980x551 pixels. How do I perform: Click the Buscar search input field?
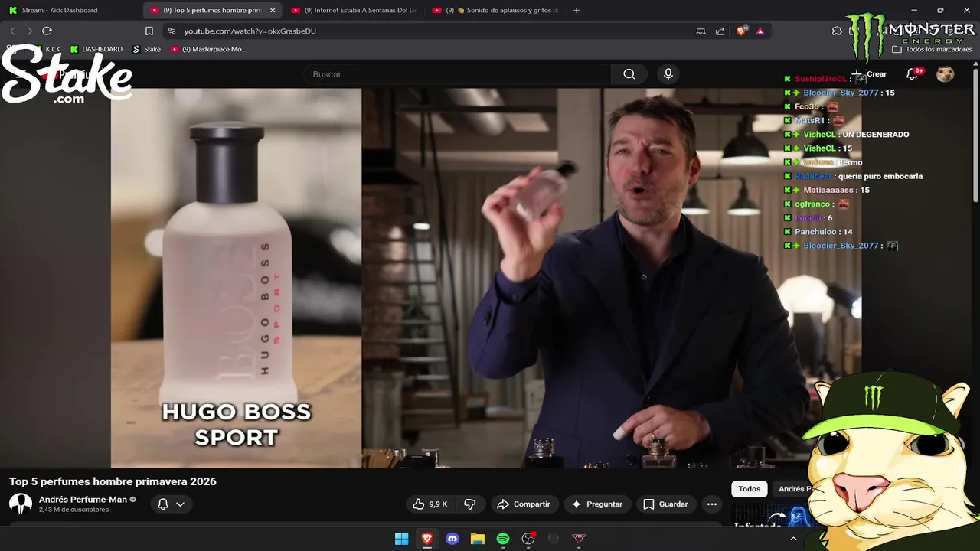point(457,74)
